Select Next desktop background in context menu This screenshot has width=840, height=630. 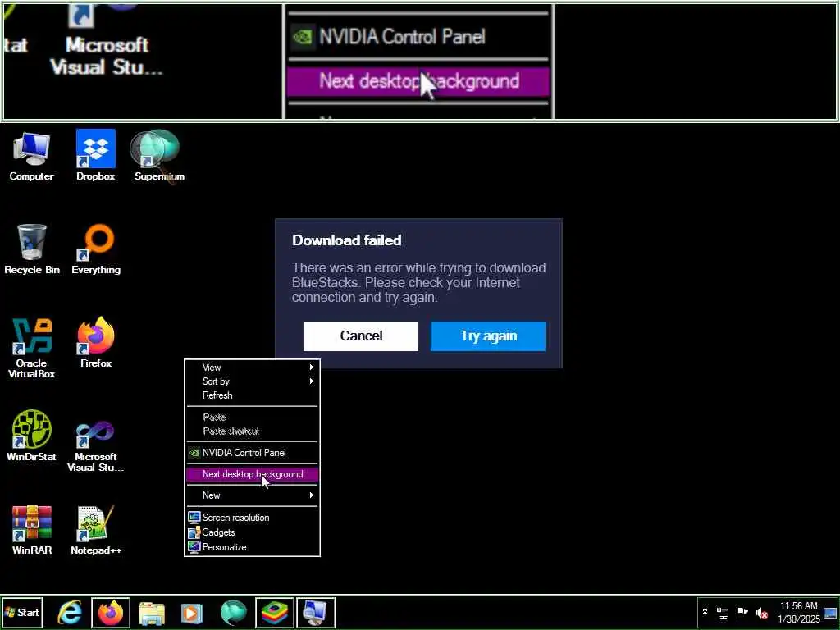252,474
